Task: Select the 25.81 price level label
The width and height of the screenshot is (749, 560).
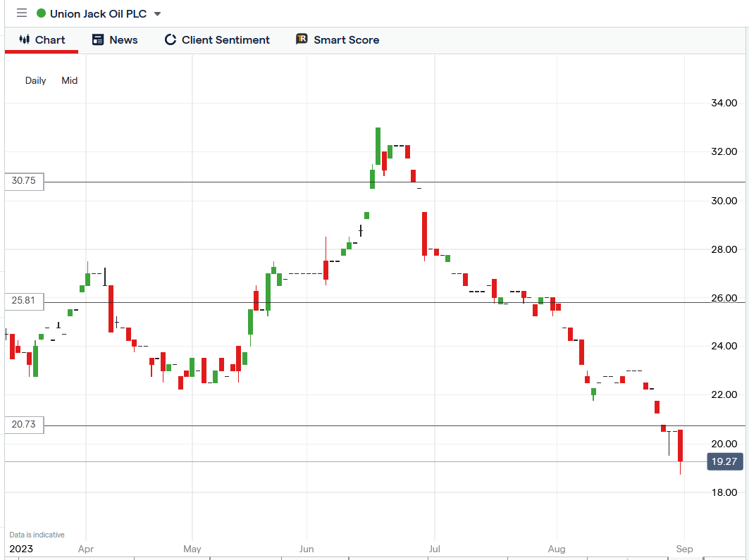Action: [x=24, y=301]
